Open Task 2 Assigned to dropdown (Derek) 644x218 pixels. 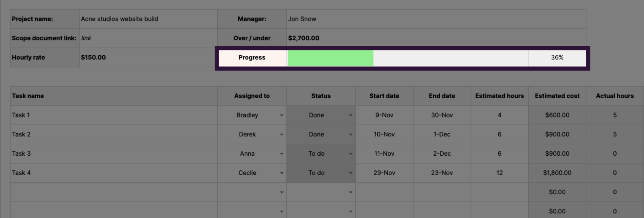281,135
